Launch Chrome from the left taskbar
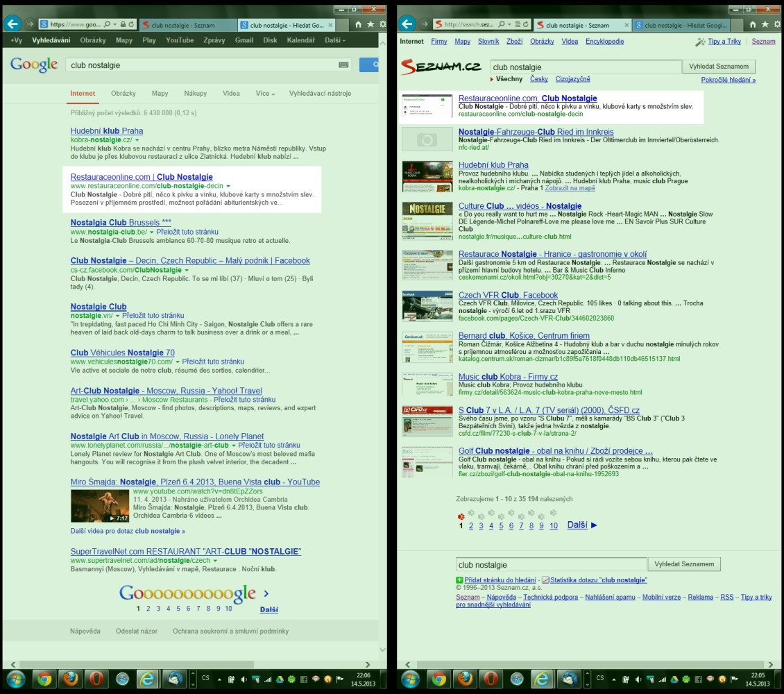The image size is (784, 694). click(x=44, y=679)
